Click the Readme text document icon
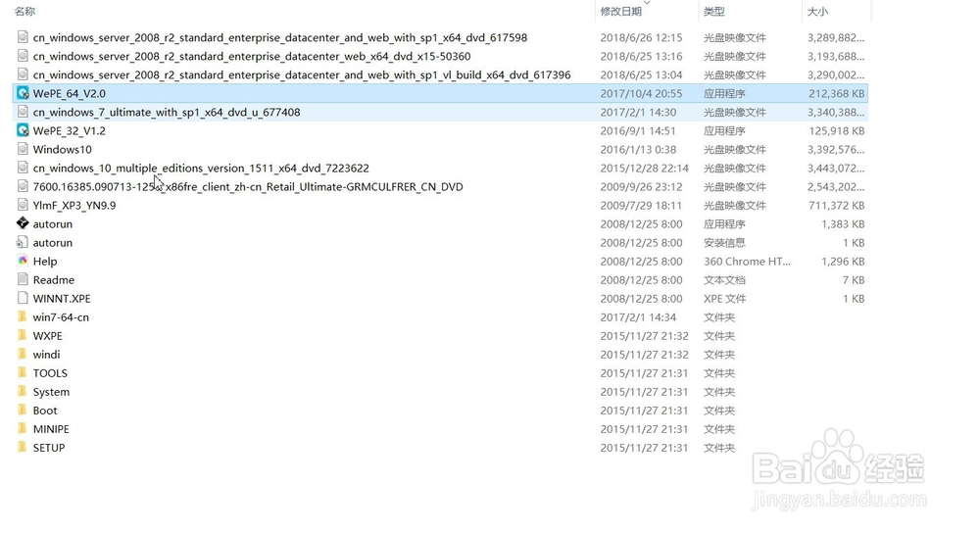Image resolution: width=980 pixels, height=533 pixels. coord(23,280)
